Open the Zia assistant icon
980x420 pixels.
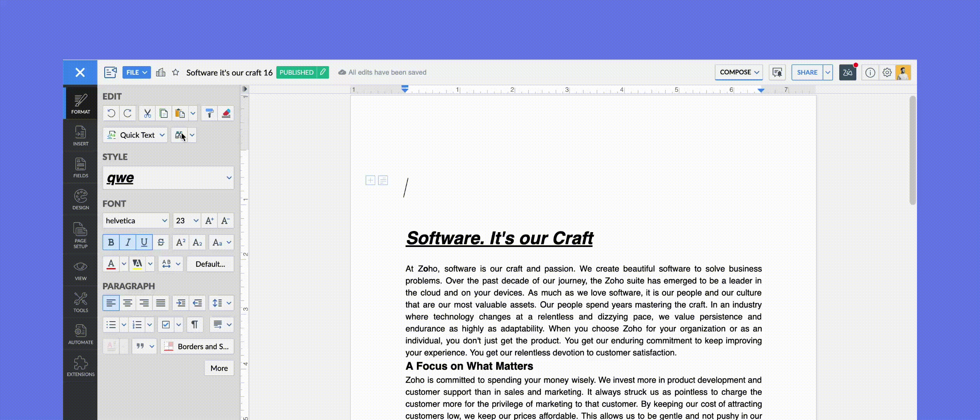pyautogui.click(x=848, y=72)
